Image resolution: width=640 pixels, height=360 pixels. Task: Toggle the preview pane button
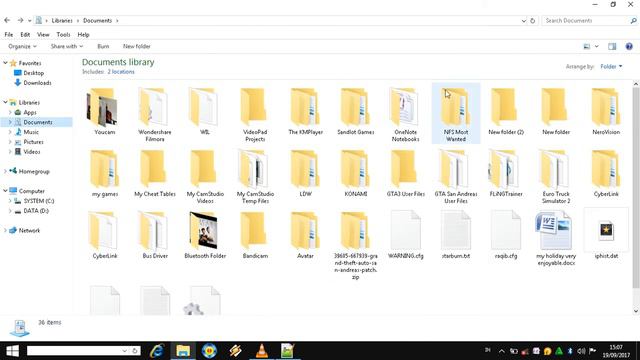tap(612, 47)
